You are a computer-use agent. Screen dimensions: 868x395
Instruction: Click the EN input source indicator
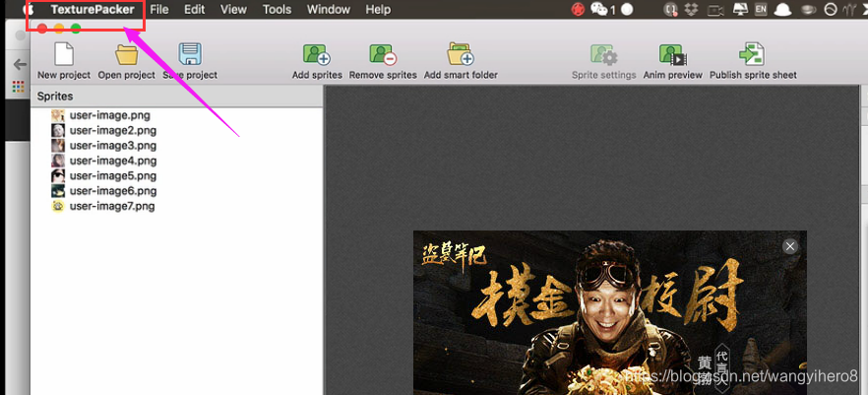click(761, 10)
